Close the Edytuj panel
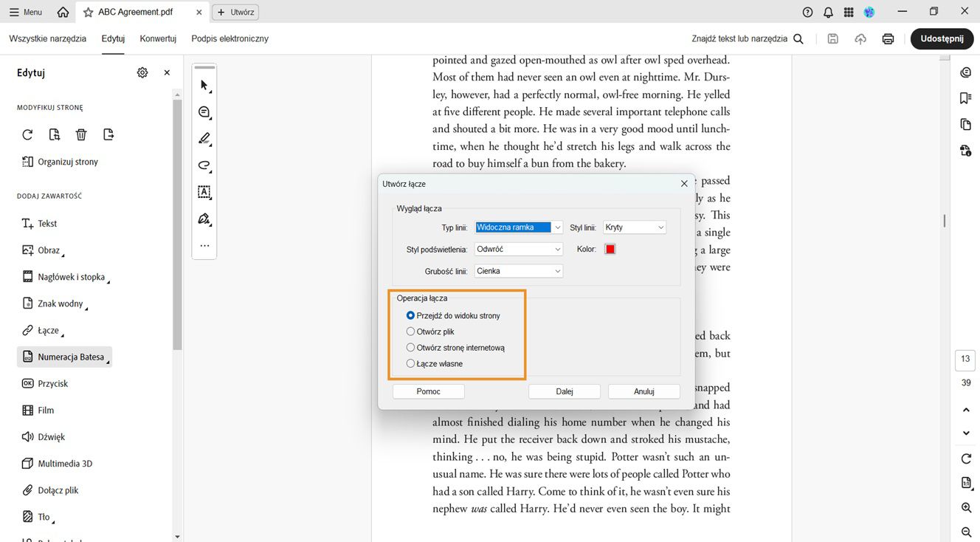Image resolution: width=980 pixels, height=542 pixels. [167, 72]
